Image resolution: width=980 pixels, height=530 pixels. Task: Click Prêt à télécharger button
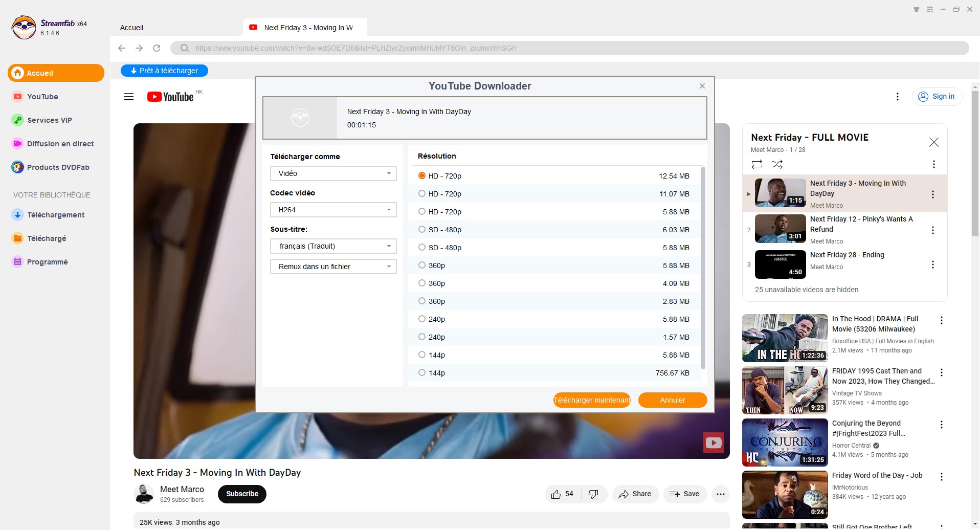164,71
